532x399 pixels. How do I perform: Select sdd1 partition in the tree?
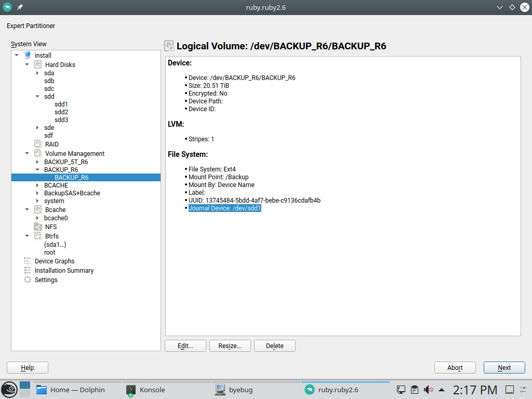[61, 104]
